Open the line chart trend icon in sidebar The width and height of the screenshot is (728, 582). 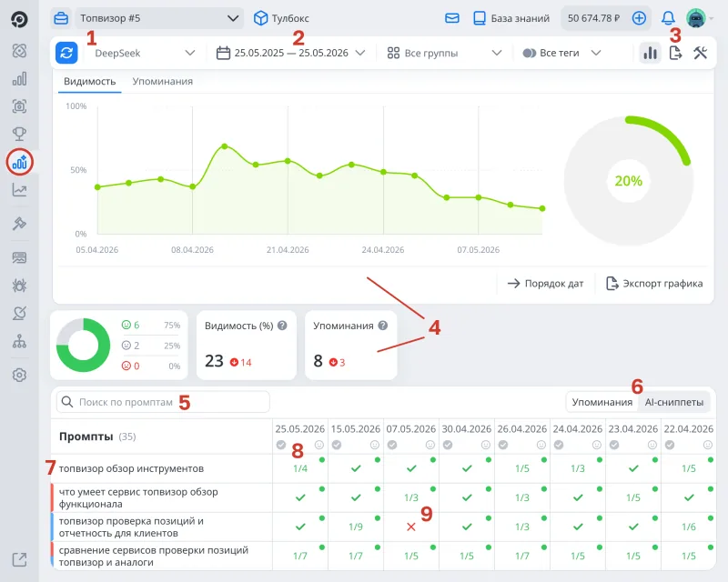click(19, 190)
